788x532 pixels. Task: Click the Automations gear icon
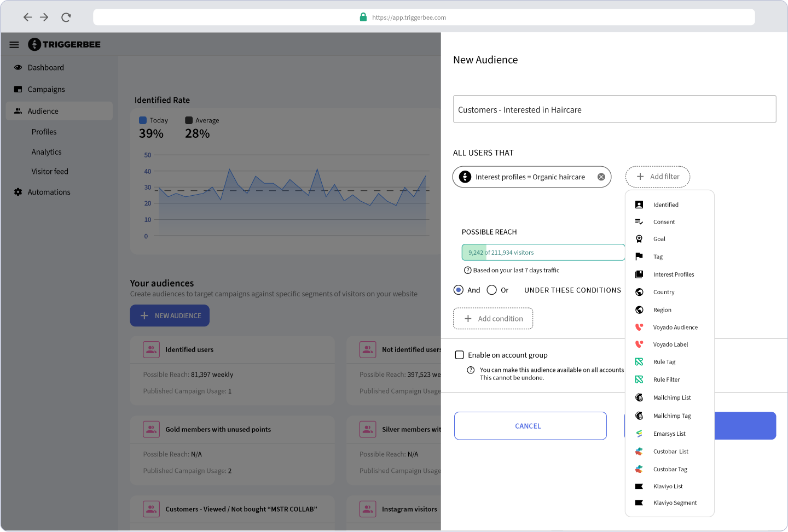coord(18,192)
